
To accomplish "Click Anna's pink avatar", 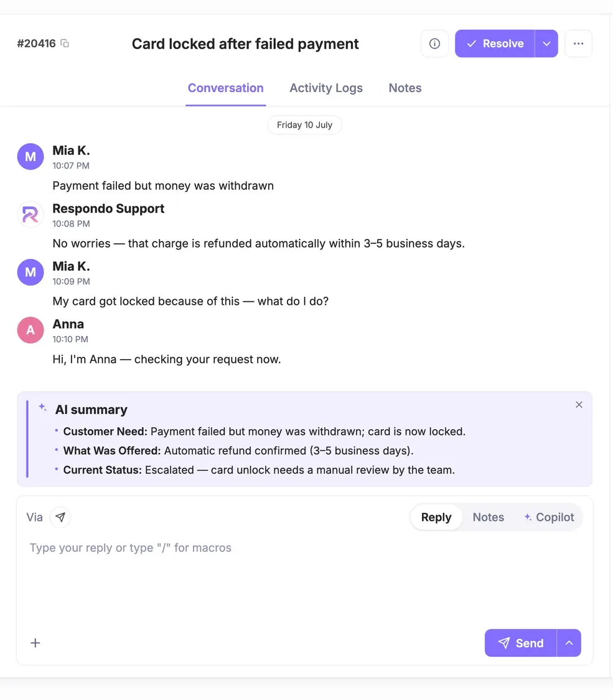I will pyautogui.click(x=30, y=330).
